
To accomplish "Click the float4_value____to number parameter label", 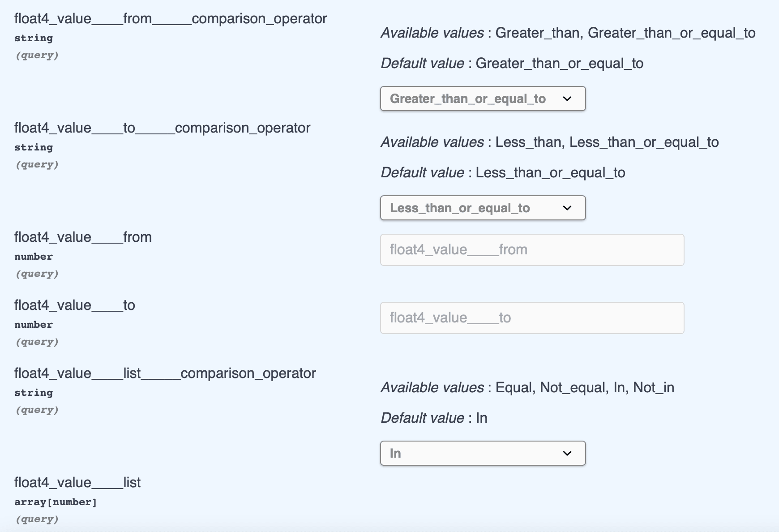I will click(75, 305).
